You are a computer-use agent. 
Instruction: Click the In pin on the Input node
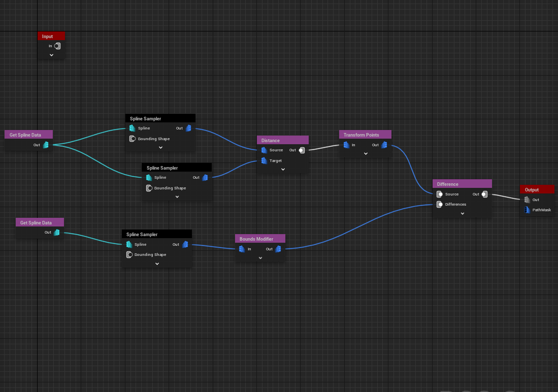[57, 46]
